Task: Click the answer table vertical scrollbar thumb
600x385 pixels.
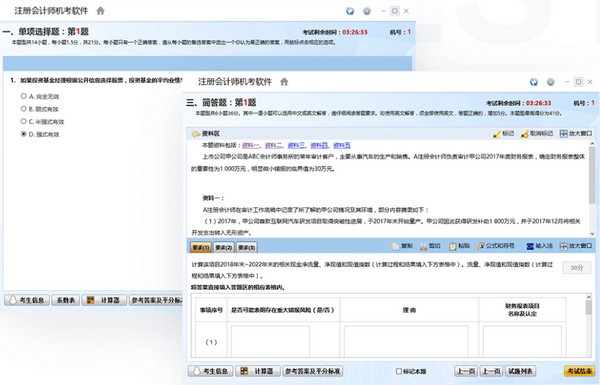Action: (589, 307)
